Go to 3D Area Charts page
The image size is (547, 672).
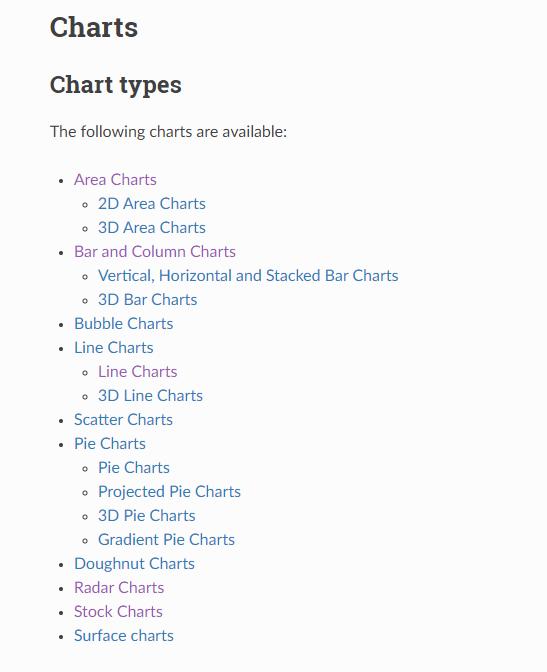point(152,228)
